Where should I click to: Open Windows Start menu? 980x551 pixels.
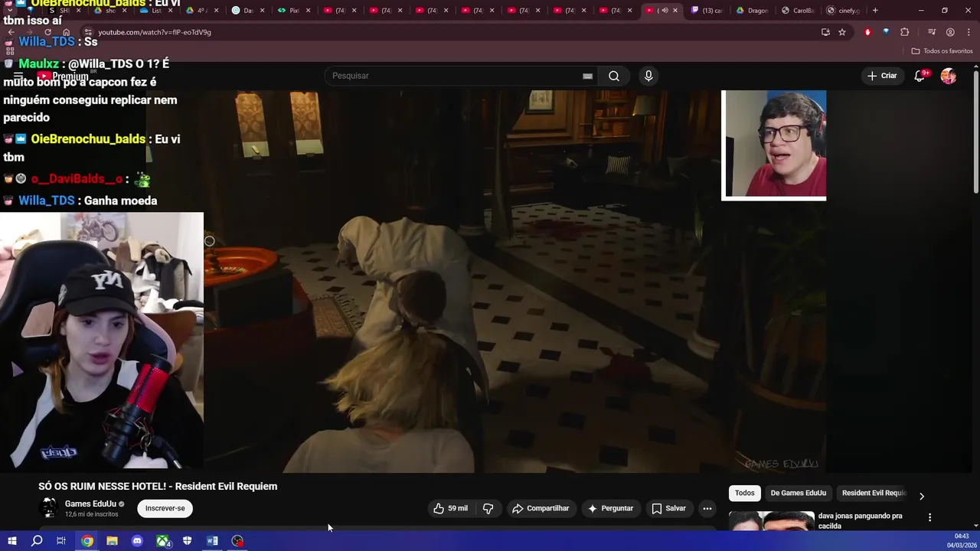(x=11, y=541)
